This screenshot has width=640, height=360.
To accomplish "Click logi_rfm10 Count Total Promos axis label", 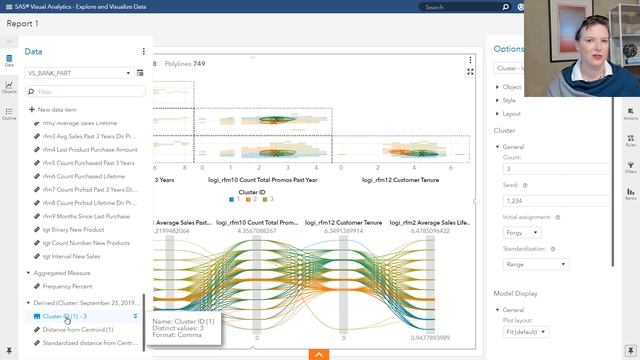I will (x=262, y=180).
